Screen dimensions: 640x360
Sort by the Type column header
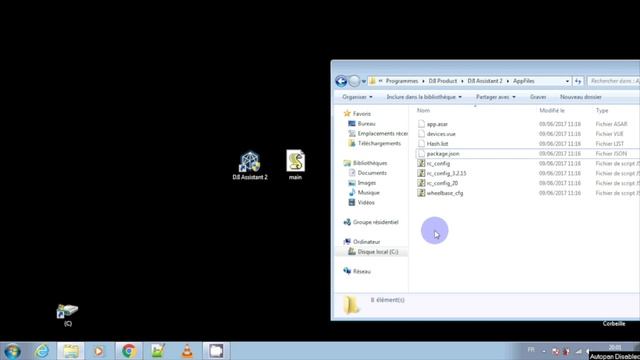602,111
